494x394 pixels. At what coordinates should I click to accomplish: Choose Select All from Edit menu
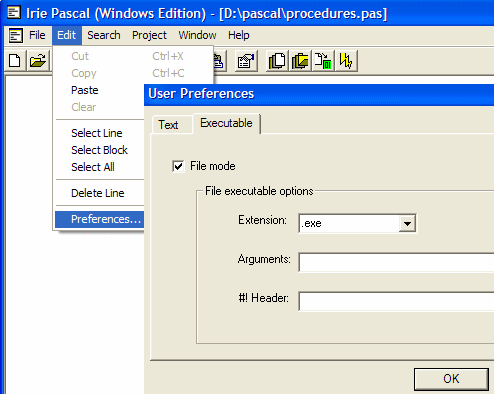93,167
